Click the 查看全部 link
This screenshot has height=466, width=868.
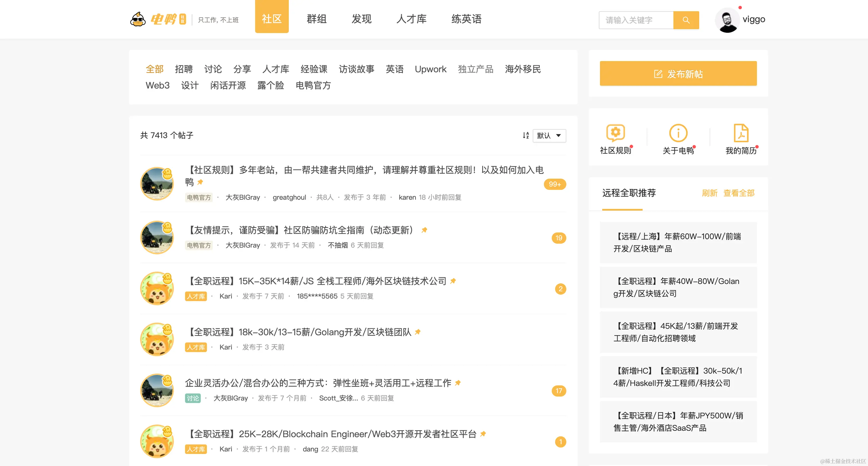(x=739, y=193)
